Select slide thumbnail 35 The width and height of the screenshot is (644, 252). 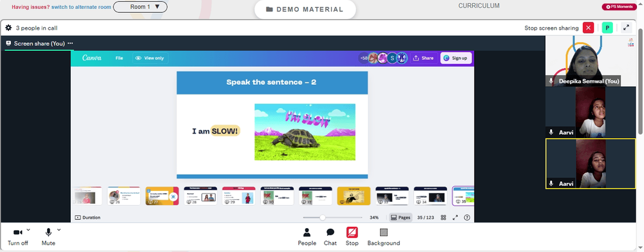point(463,196)
